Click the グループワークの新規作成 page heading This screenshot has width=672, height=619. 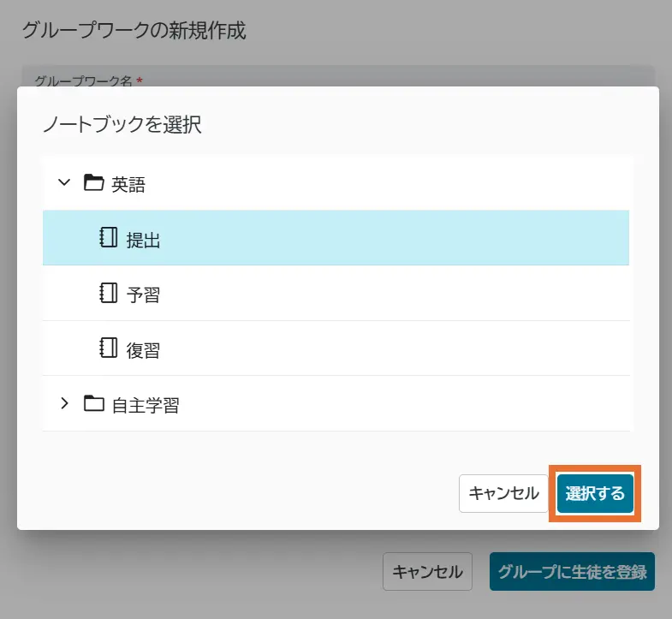(x=134, y=31)
